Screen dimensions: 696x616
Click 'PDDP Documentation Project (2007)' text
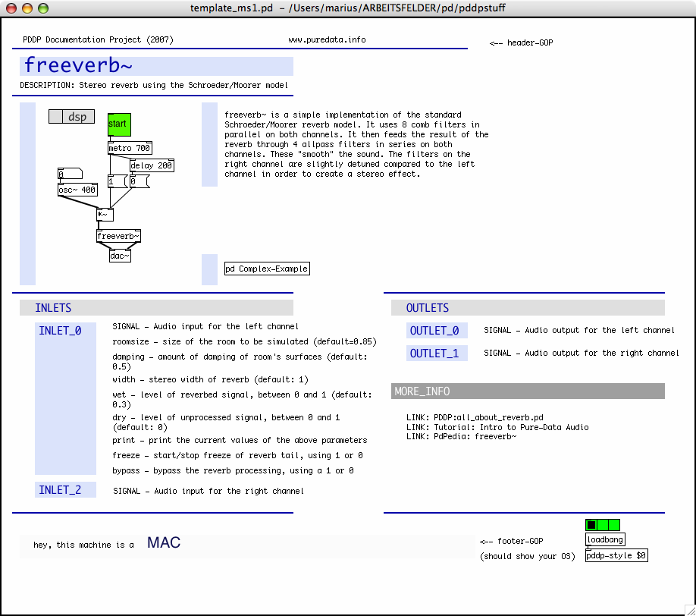click(x=98, y=39)
